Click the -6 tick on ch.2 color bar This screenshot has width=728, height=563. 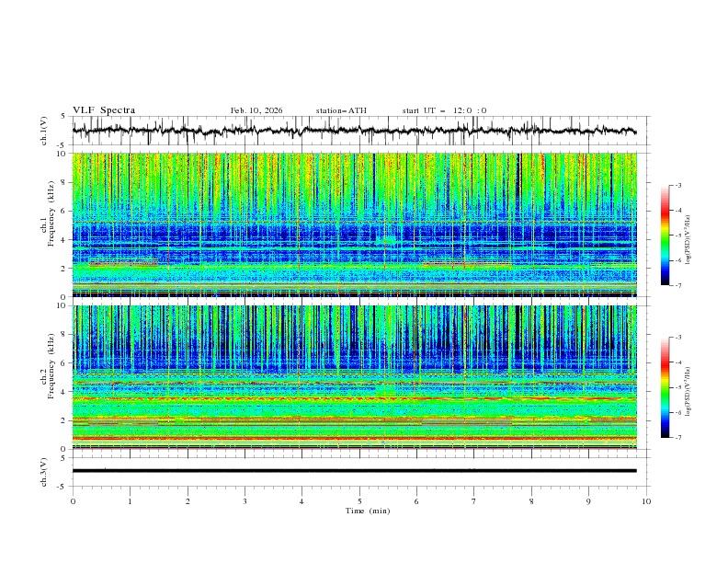pos(677,412)
